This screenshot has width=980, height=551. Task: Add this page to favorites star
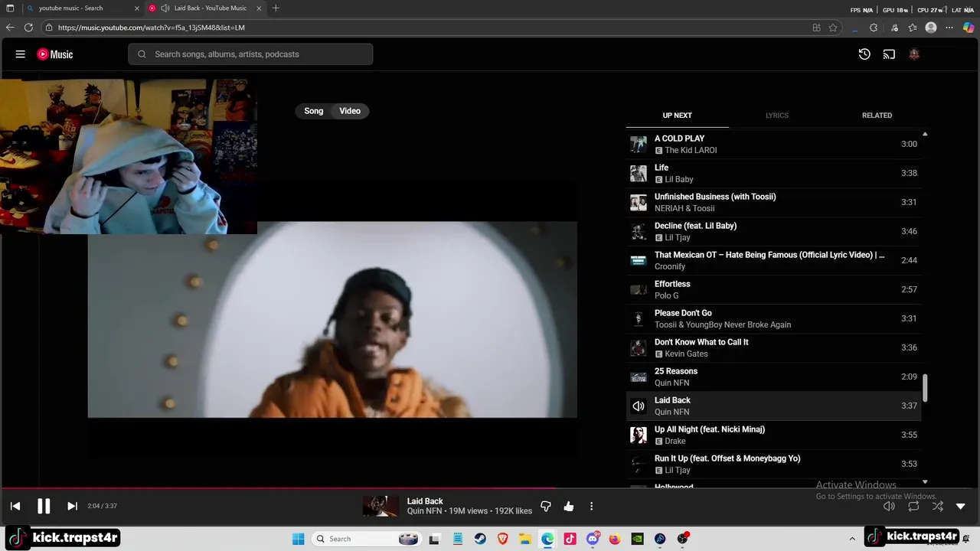coord(833,28)
